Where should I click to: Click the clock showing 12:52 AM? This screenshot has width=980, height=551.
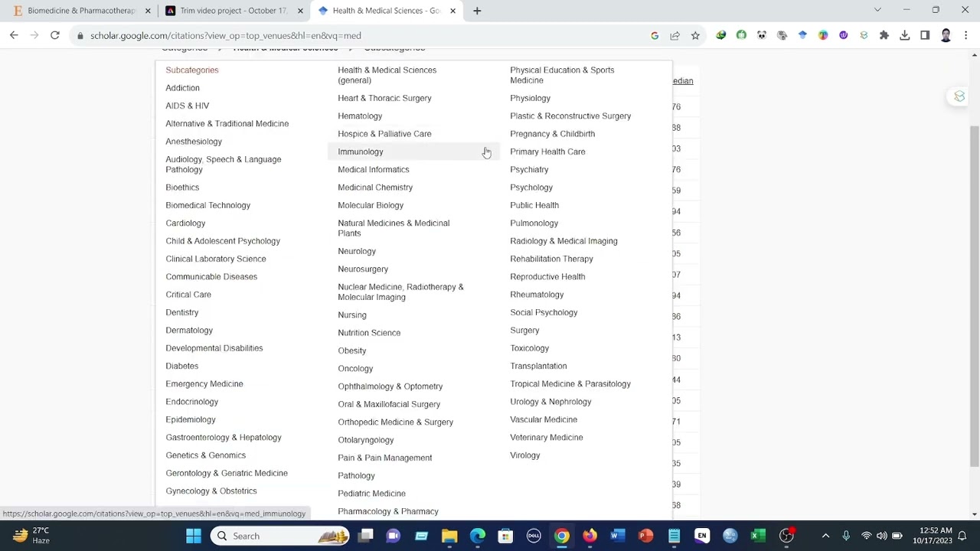[932, 536]
